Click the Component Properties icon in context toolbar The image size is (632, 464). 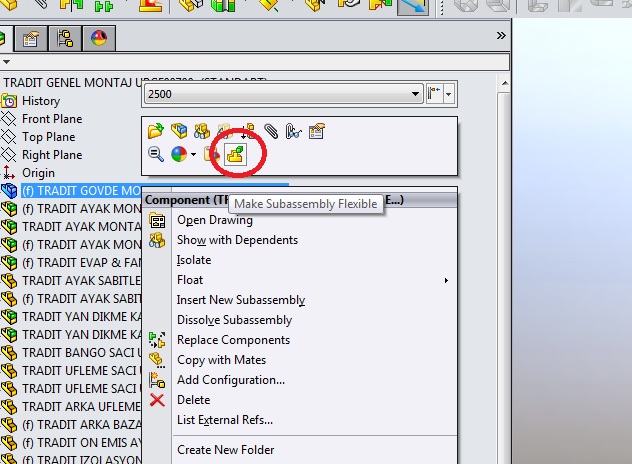(316, 131)
